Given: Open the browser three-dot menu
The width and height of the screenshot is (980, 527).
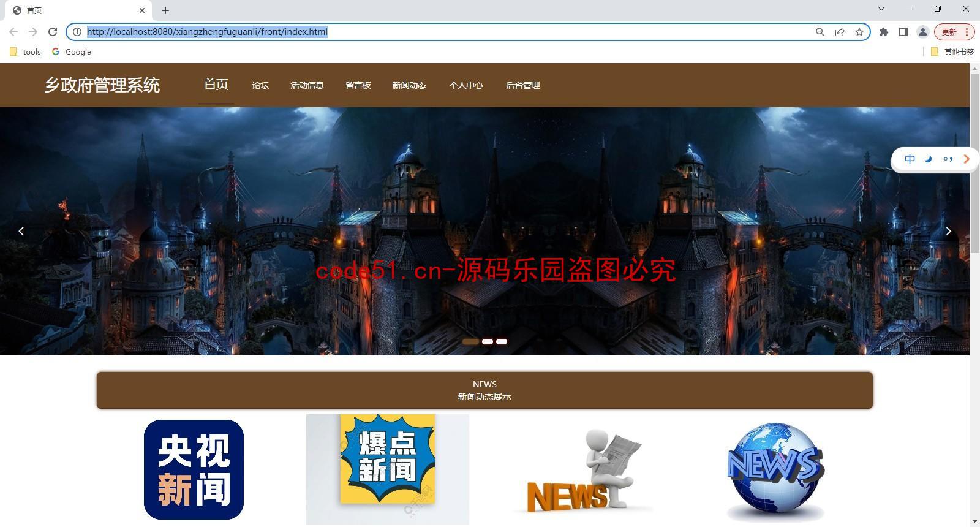Looking at the screenshot, I should [967, 32].
